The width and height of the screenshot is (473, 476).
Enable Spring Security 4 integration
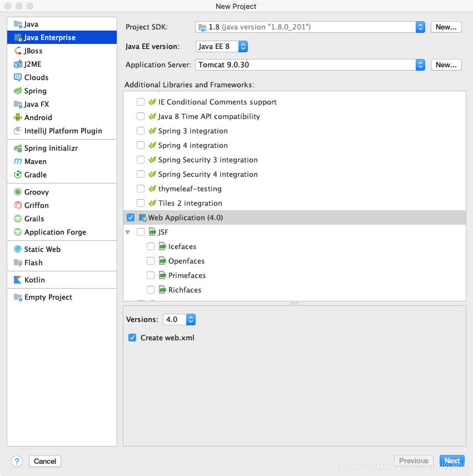pos(141,174)
